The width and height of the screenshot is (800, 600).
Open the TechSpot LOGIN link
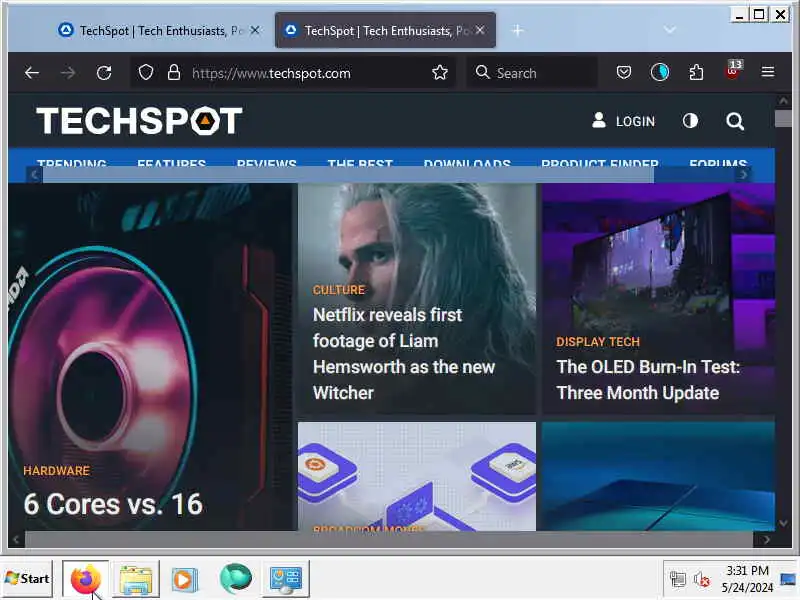[623, 121]
